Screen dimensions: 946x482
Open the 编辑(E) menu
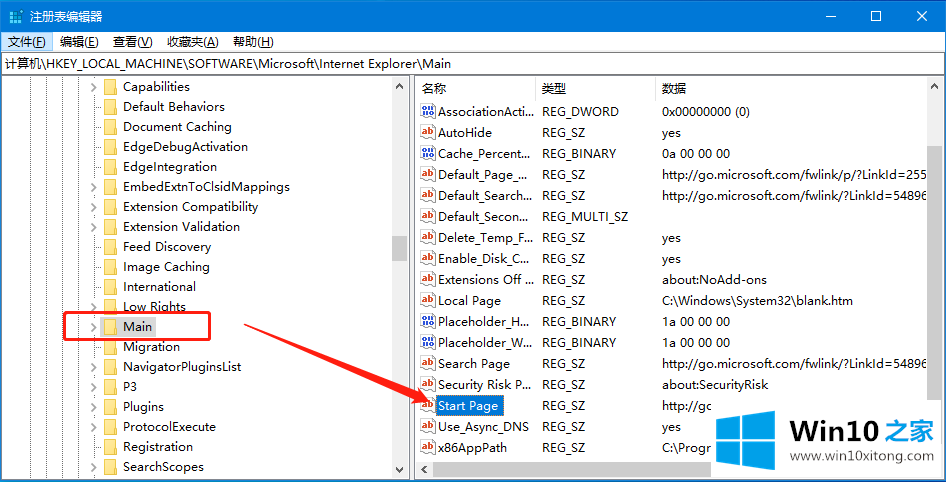[x=79, y=42]
